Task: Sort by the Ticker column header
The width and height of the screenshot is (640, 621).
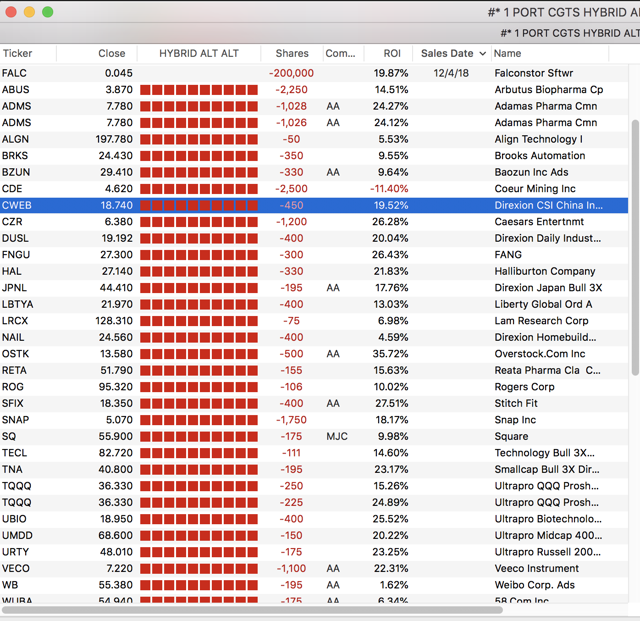Action: click(x=17, y=53)
